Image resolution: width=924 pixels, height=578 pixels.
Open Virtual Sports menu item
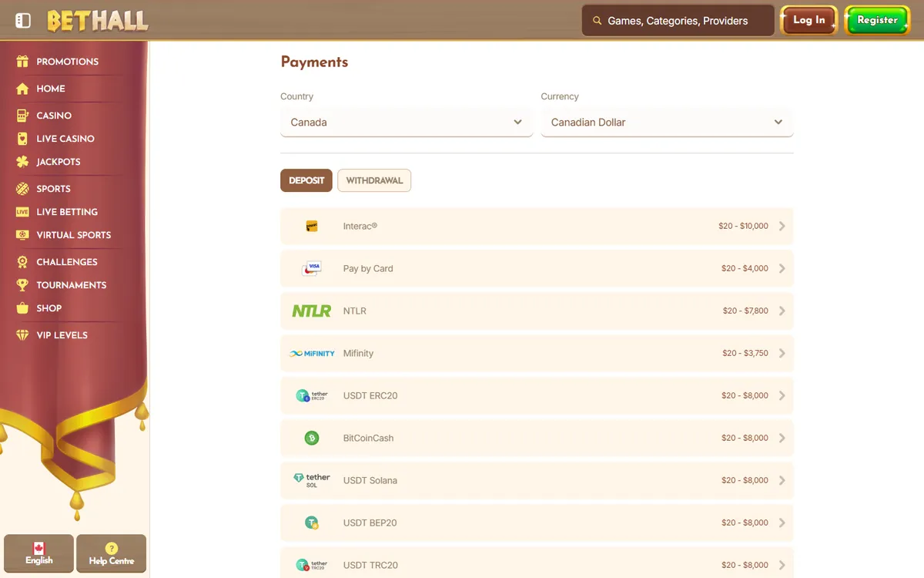[x=74, y=235]
